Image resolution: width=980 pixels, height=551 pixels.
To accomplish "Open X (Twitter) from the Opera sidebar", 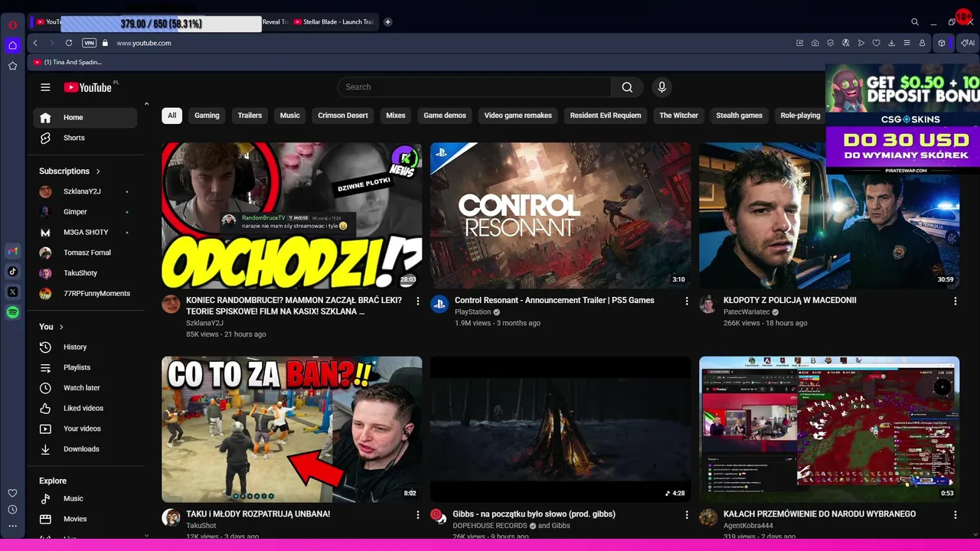I will click(x=12, y=292).
